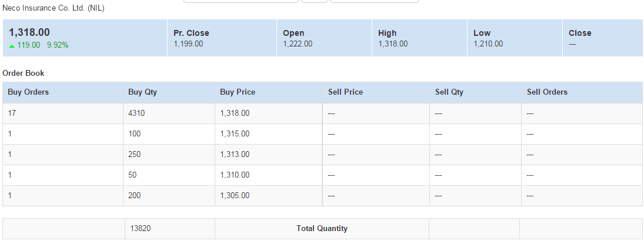Select the Buy Qty column header
Image resolution: width=644 pixels, height=244 pixels.
coord(169,92)
